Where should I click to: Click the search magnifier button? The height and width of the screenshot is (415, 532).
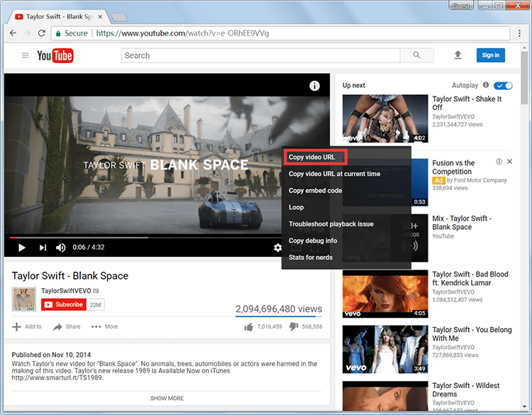pyautogui.click(x=416, y=55)
